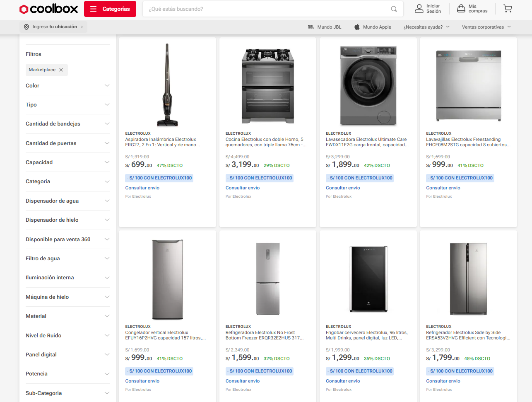Expand Panel digital filter
This screenshot has width=532, height=402.
tap(67, 355)
